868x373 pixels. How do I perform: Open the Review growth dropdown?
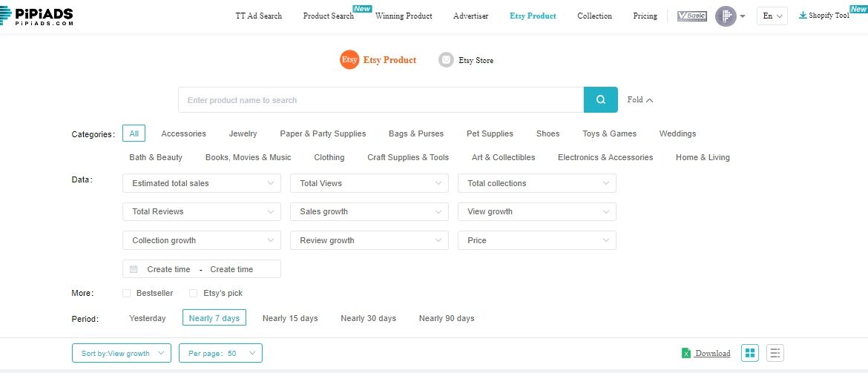[369, 240]
